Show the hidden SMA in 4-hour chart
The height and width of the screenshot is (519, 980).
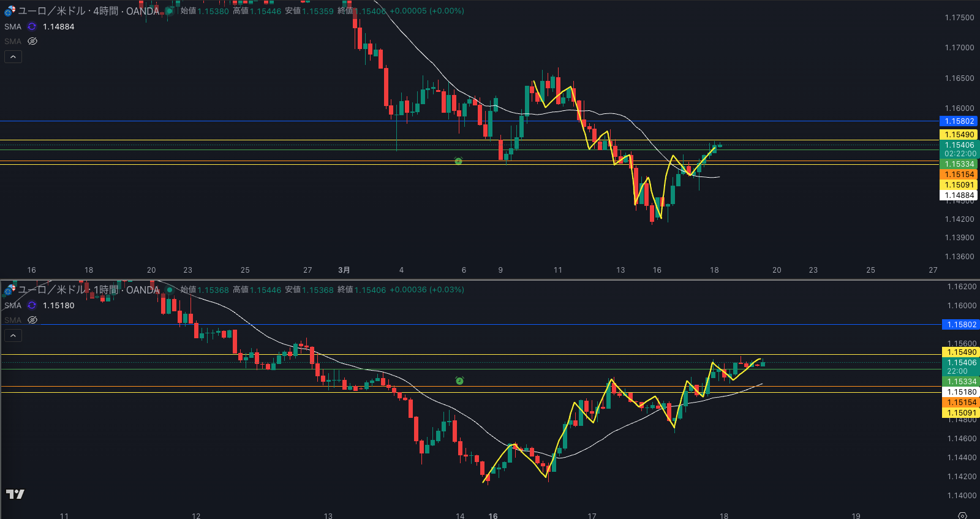click(x=32, y=41)
